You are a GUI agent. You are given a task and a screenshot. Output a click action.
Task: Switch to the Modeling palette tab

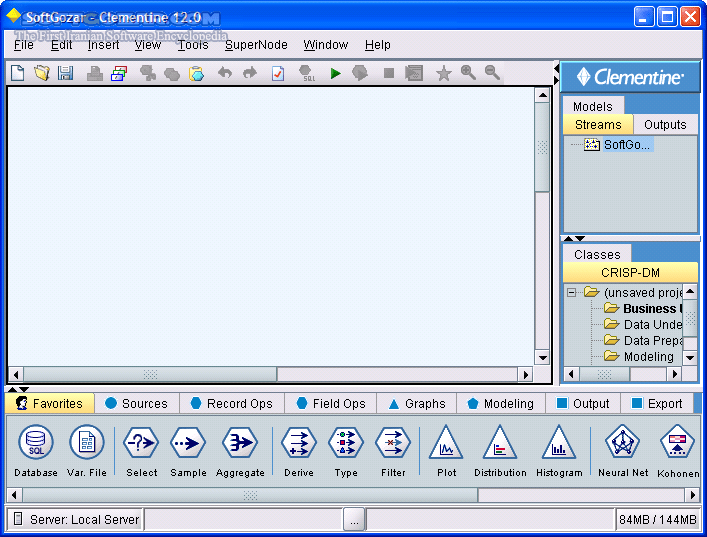pyautogui.click(x=500, y=404)
